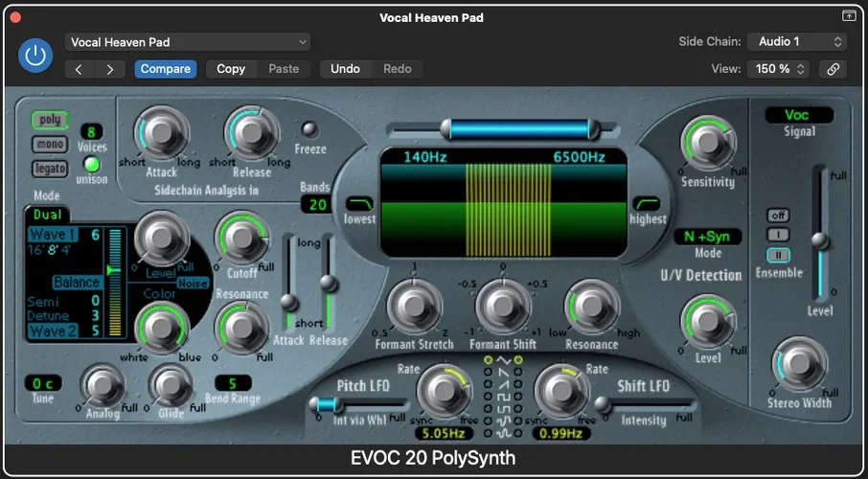
Task: Click the Formant Shift knob
Action: [502, 306]
